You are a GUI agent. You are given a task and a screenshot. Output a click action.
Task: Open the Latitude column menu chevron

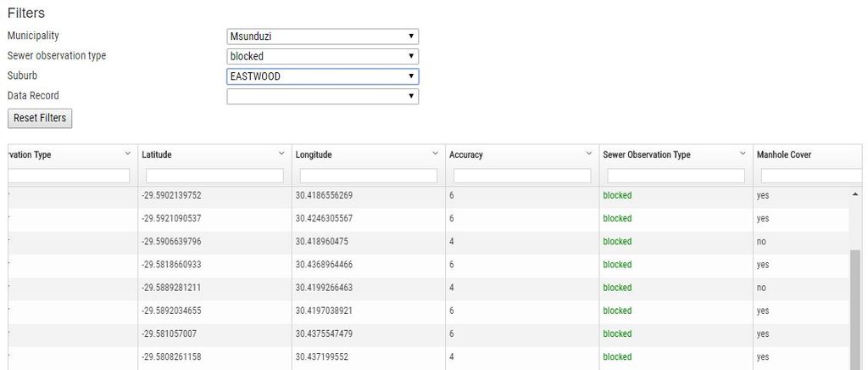point(281,154)
